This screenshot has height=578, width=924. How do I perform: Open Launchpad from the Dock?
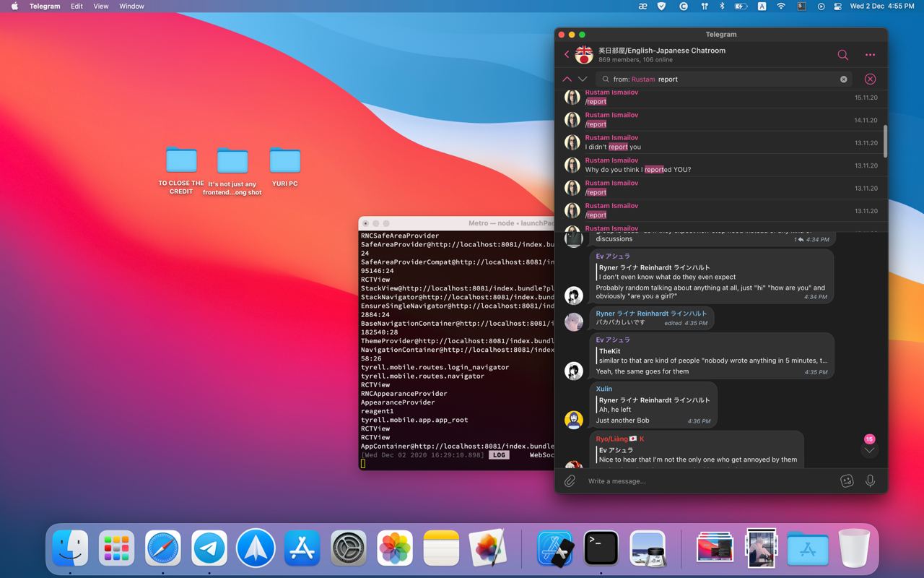click(x=116, y=548)
